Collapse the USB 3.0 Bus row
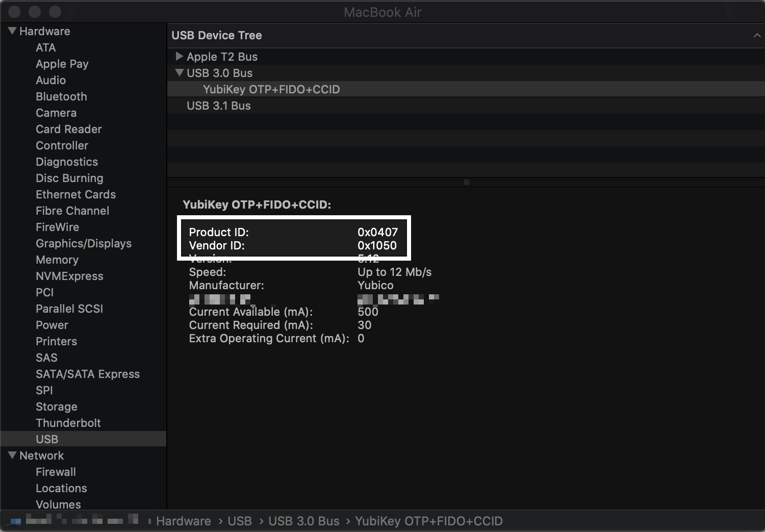Screen dimensions: 765x532 [x=179, y=72]
